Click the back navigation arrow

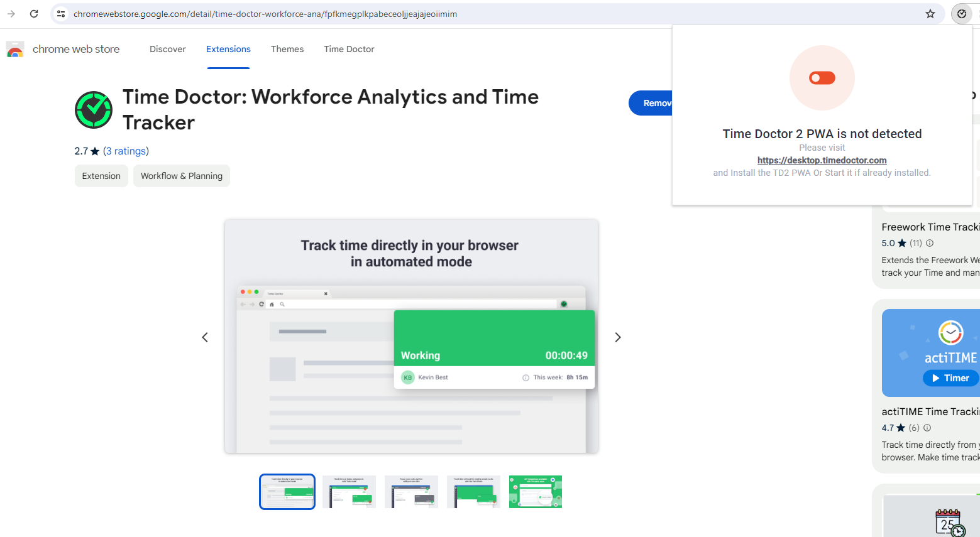click(x=11, y=13)
